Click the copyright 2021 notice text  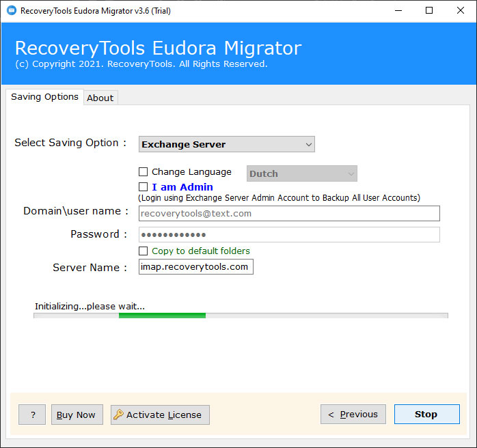141,64
